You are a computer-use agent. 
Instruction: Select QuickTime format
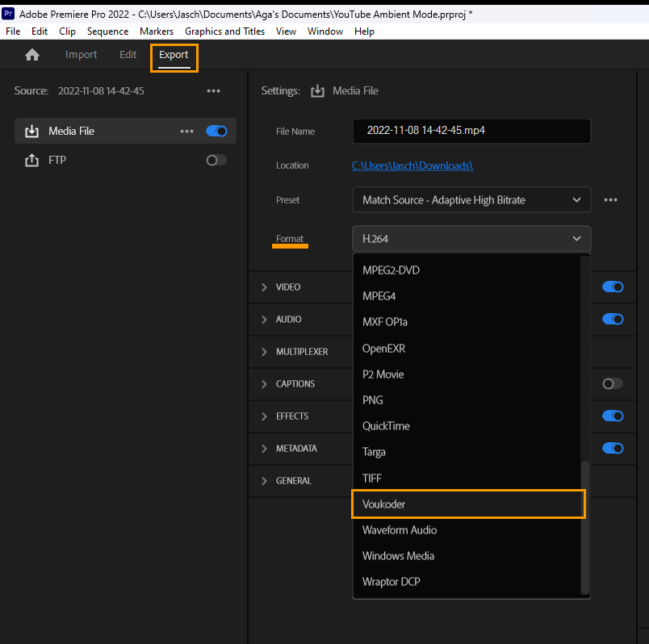tap(467, 426)
